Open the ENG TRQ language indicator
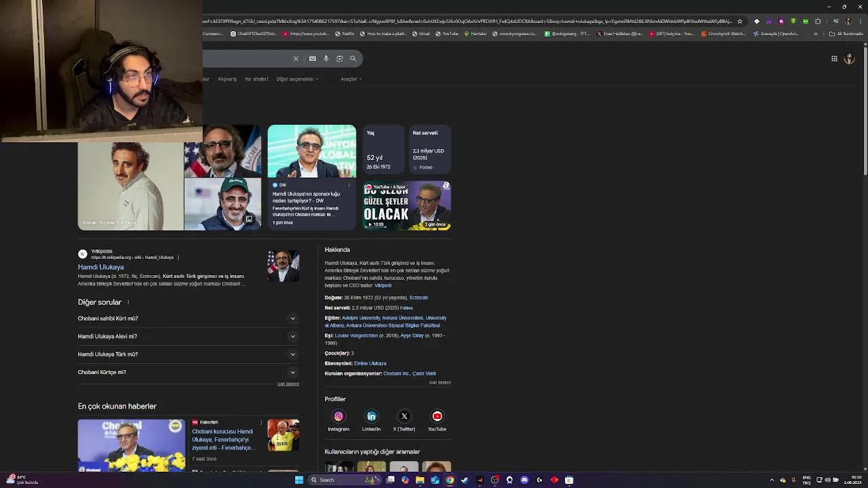Image resolution: width=868 pixels, height=488 pixels. 807,480
